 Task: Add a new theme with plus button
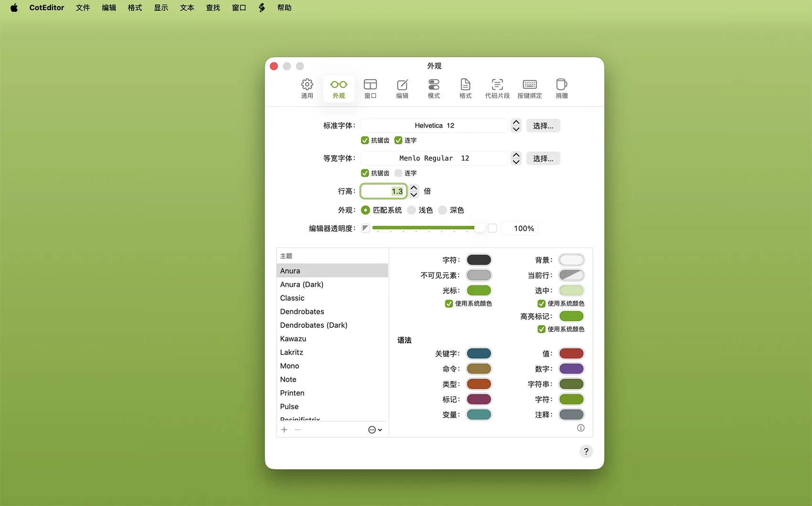(x=284, y=430)
